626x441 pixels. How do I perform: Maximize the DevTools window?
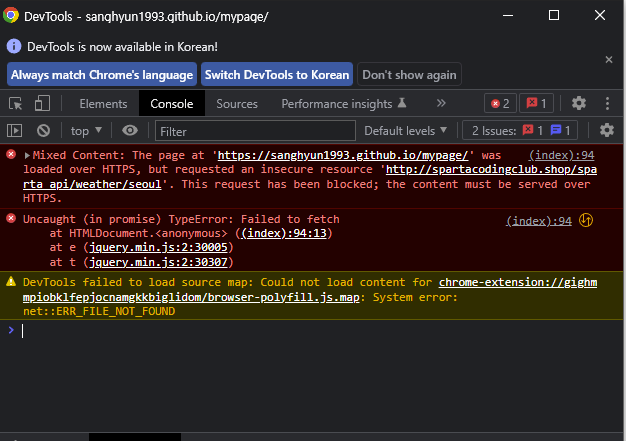click(554, 16)
